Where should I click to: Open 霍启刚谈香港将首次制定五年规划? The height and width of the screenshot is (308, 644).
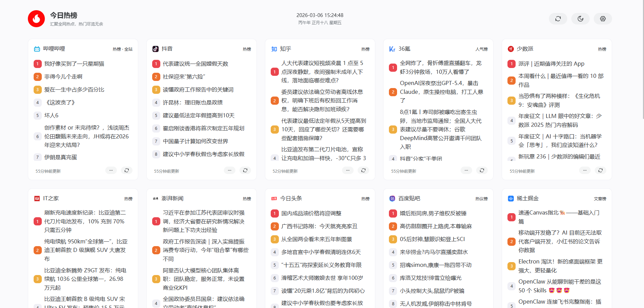click(203, 129)
